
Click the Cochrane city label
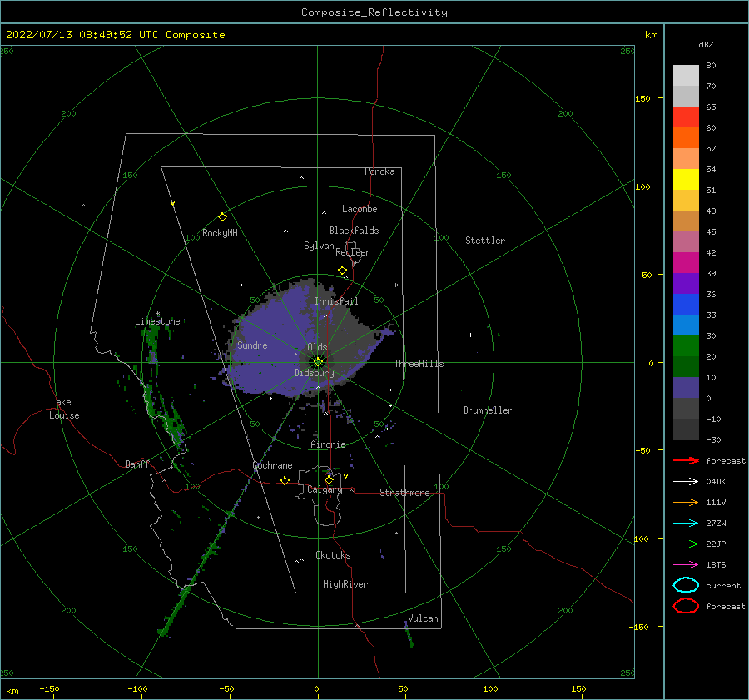click(x=272, y=465)
